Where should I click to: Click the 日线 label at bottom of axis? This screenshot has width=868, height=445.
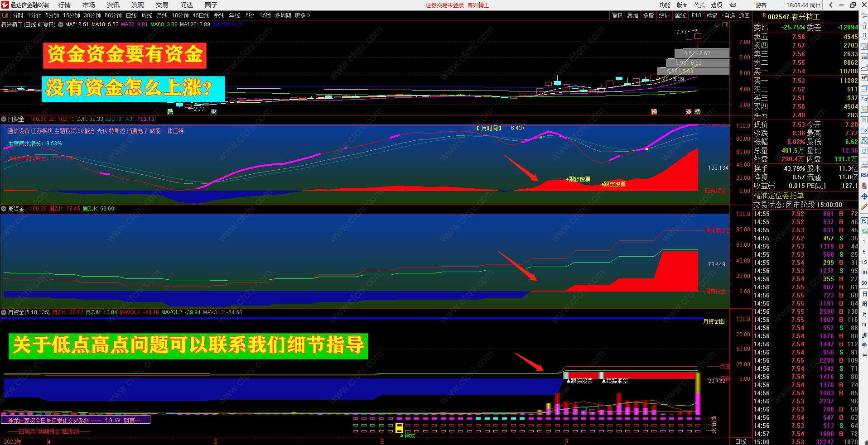741,441
